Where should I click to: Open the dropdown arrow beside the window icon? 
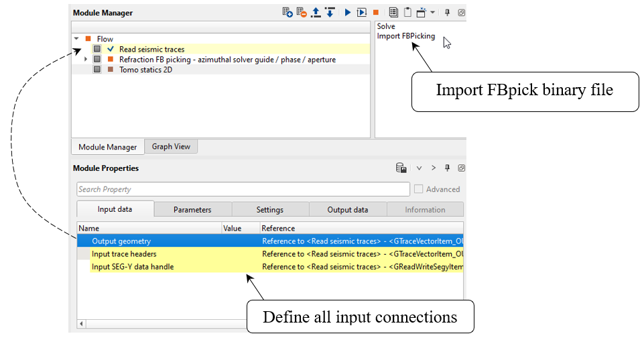(x=433, y=13)
